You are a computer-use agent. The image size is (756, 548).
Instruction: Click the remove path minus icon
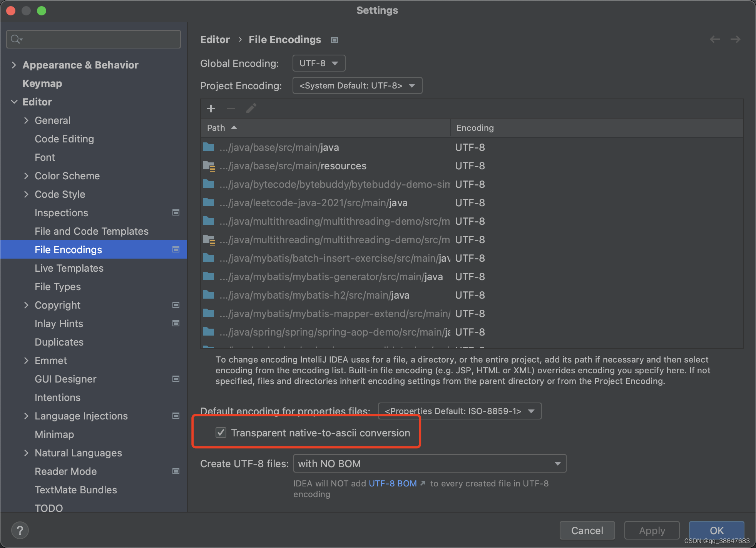pos(231,109)
